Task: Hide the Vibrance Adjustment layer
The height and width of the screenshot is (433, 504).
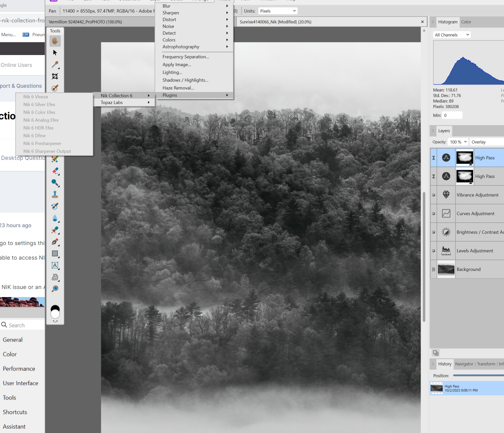Action: pos(433,195)
